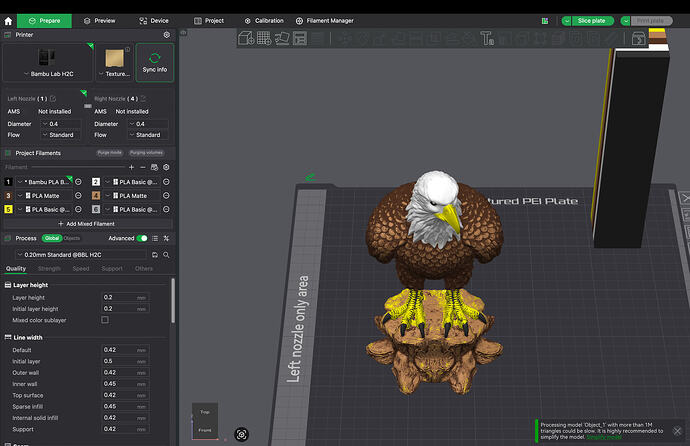
Task: Enable Mixed color sublayer checkbox
Action: tap(105, 320)
